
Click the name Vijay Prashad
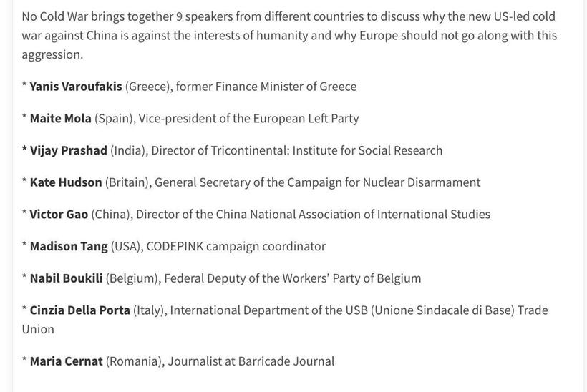tap(69, 151)
